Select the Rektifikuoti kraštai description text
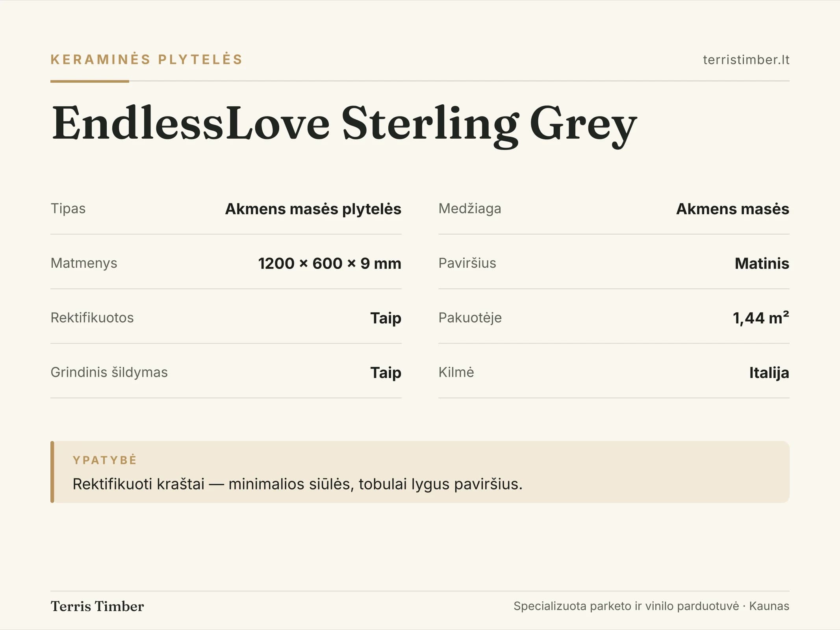This screenshot has width=840, height=630. pos(297,484)
